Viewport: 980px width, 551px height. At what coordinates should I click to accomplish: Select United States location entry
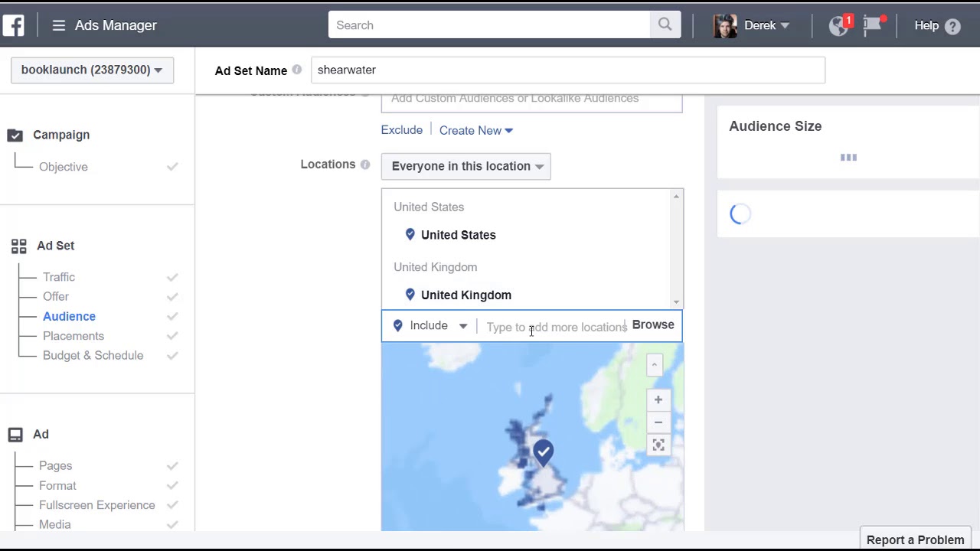[458, 235]
